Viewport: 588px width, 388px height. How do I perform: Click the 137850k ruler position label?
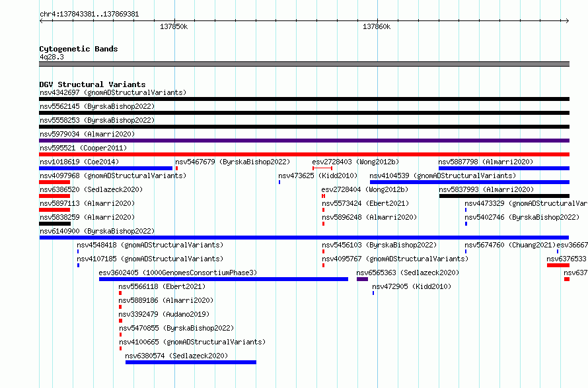click(174, 26)
